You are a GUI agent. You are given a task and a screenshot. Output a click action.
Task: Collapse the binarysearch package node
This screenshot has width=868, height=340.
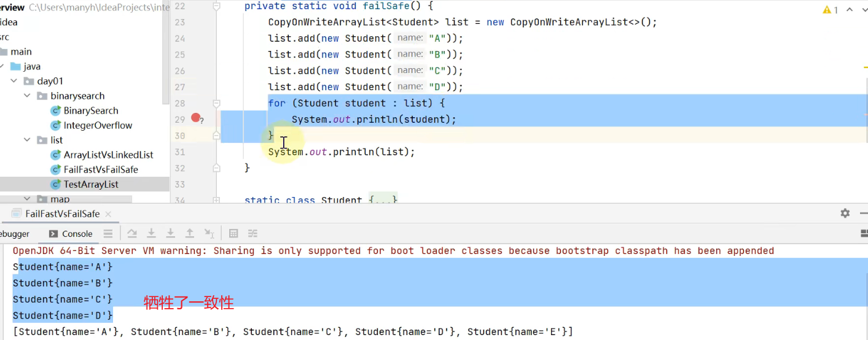point(27,96)
